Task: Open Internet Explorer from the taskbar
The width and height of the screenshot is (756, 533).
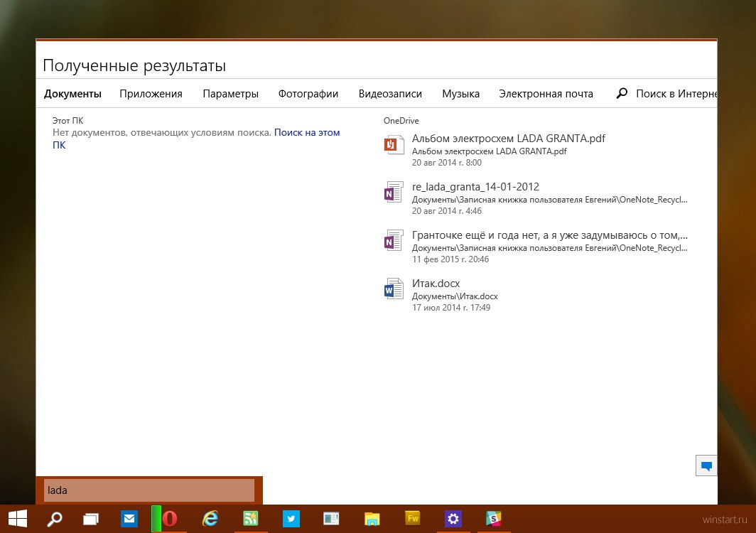Action: [x=210, y=519]
